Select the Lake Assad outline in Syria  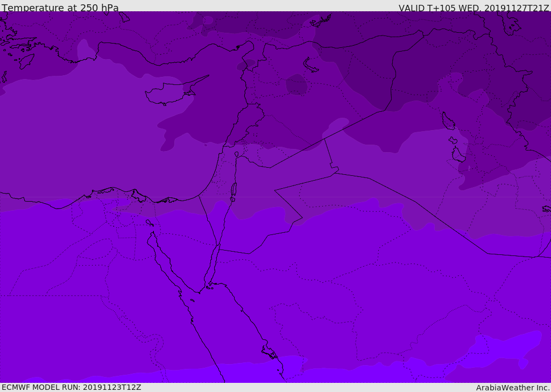pos(311,65)
